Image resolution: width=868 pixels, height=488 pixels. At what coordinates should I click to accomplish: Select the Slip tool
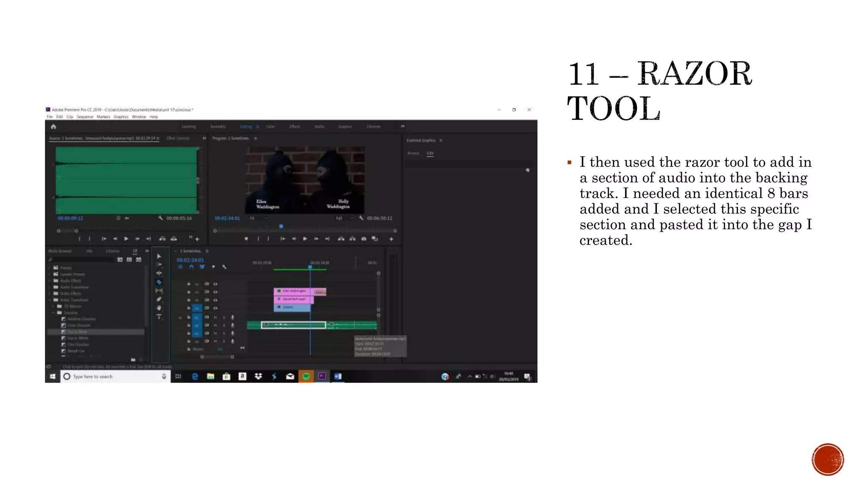click(x=159, y=291)
